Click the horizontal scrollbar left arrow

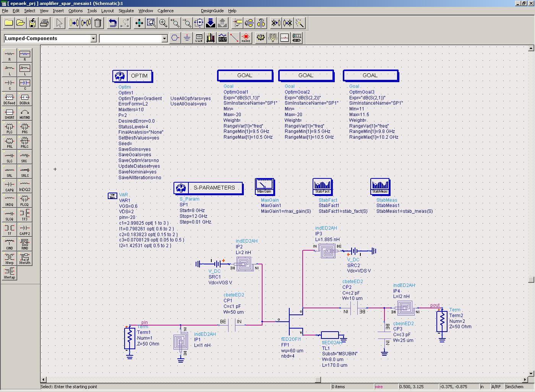point(44,379)
